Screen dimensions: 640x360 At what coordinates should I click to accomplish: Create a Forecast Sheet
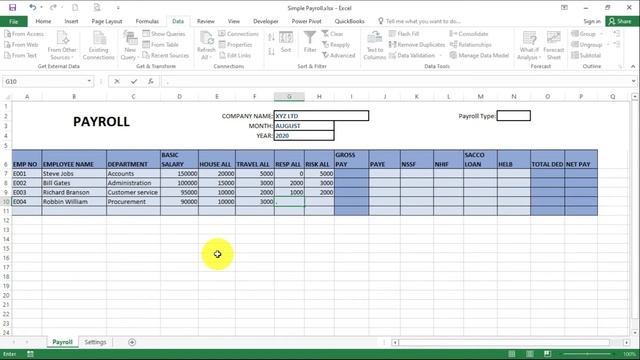[x=553, y=45]
